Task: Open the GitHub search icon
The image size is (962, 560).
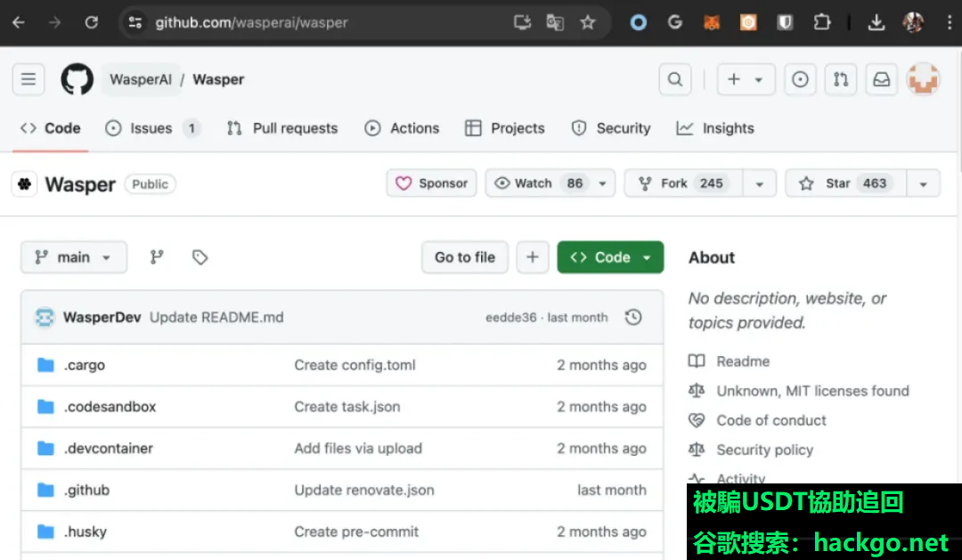Action: [675, 79]
